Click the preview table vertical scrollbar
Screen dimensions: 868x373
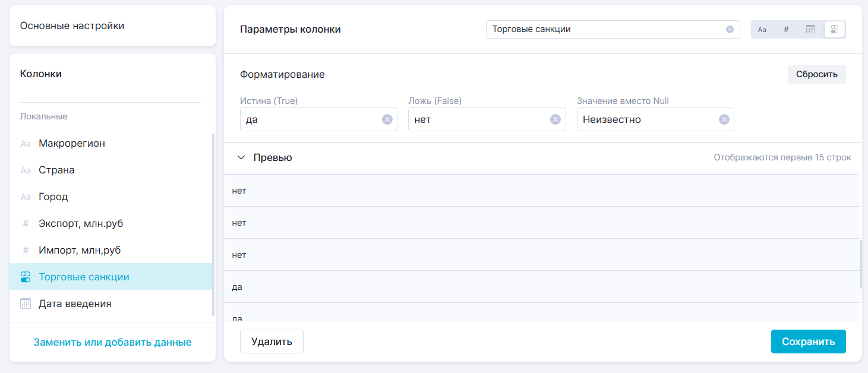tap(860, 264)
